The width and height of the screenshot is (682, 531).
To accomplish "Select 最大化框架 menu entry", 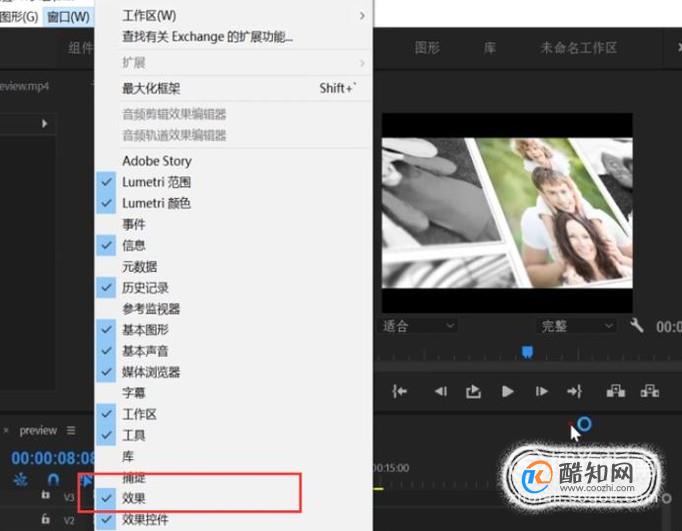I will [x=234, y=88].
